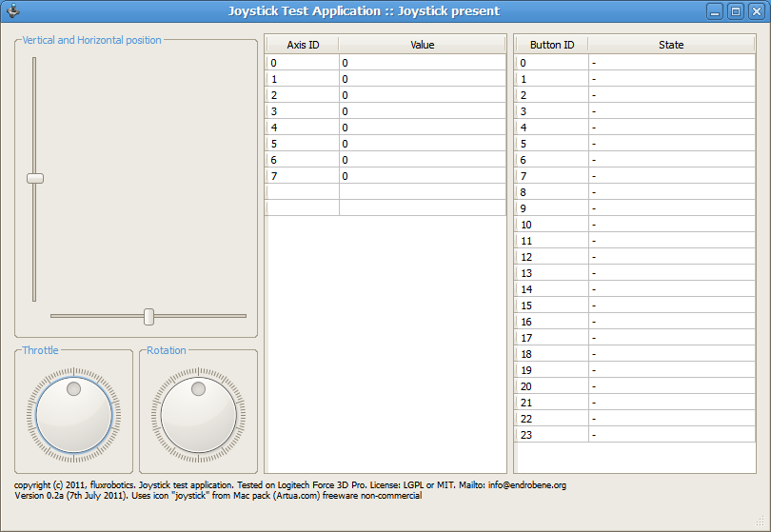Click the Throttle group label

pos(40,350)
